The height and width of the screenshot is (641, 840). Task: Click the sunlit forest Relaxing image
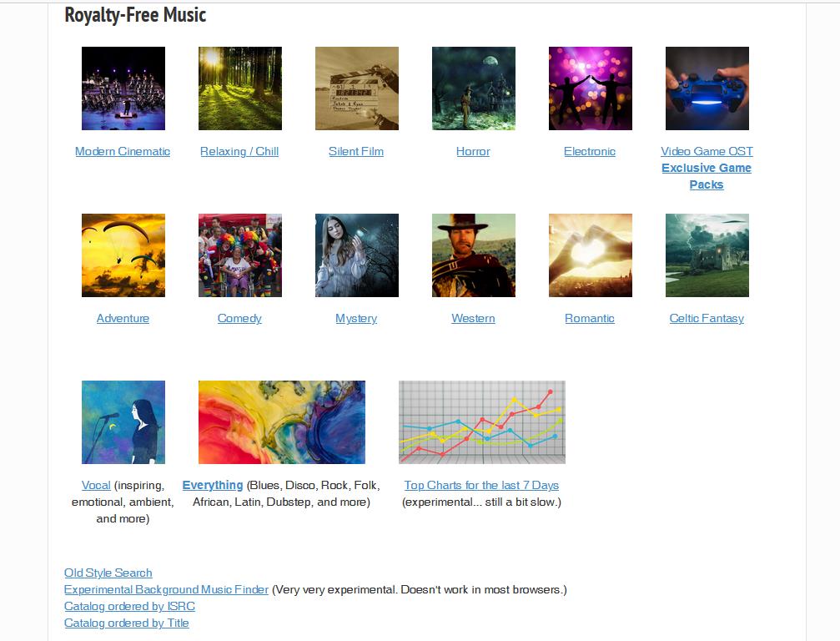point(240,88)
